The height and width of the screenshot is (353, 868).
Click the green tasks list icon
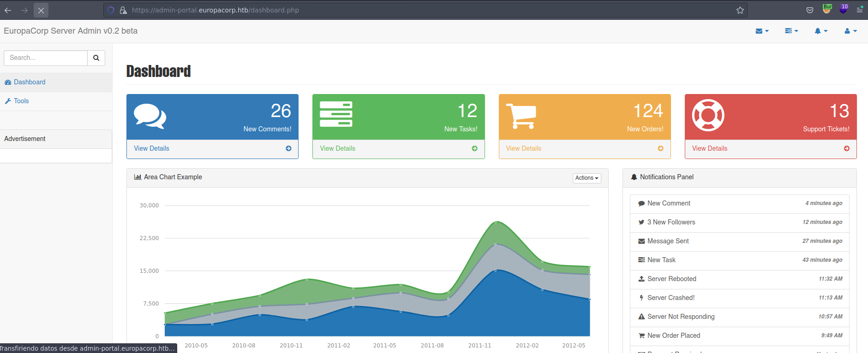pos(336,114)
